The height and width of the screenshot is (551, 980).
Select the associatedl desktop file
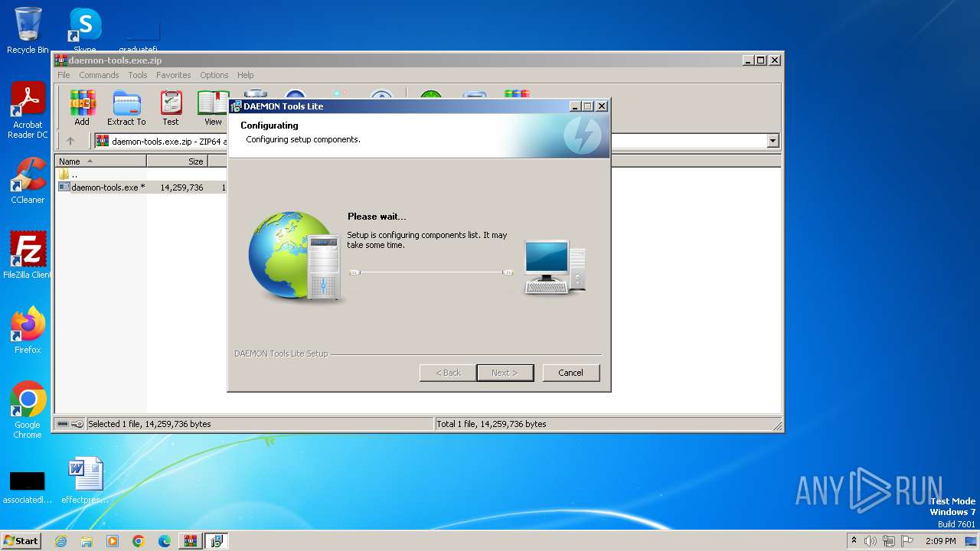point(28,487)
